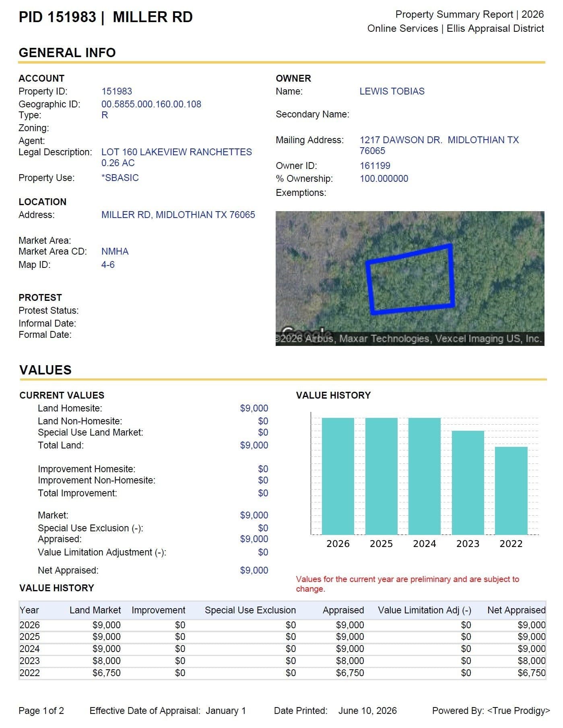This screenshot has height=728, width=563.
Task: Click the 2025 row year cell in history table
Action: point(30,637)
